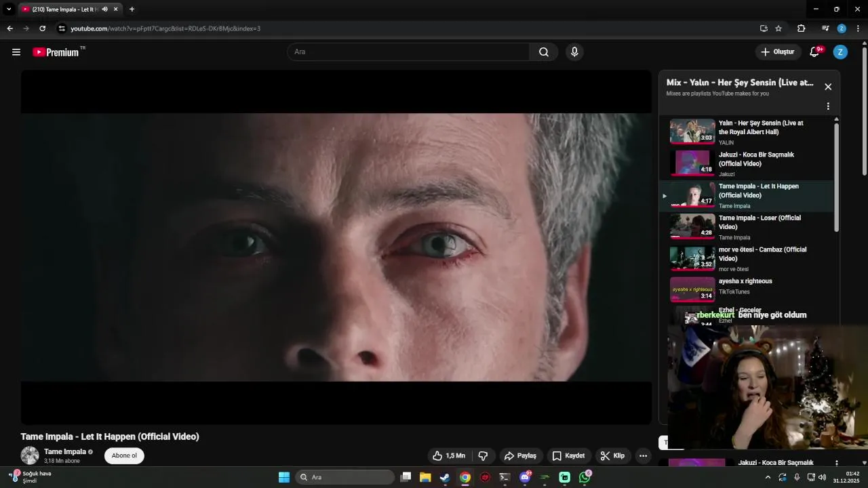Viewport: 868px width, 488px height.
Task: Select Tame Impala - Let It Happen playlist item
Action: [746, 195]
